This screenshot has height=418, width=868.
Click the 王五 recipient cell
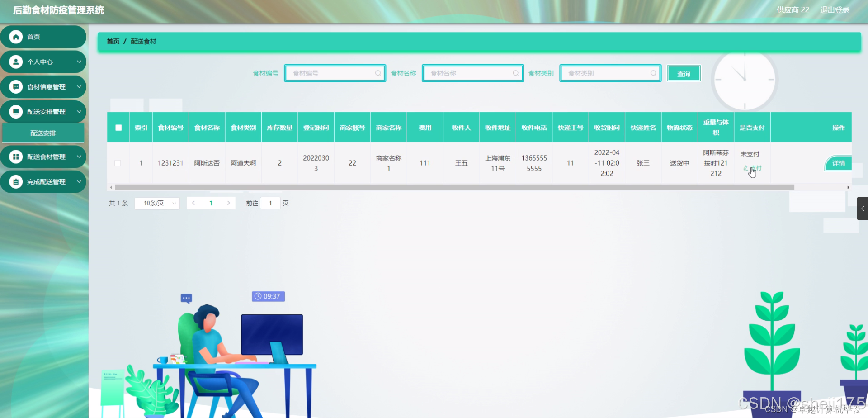coord(461,163)
